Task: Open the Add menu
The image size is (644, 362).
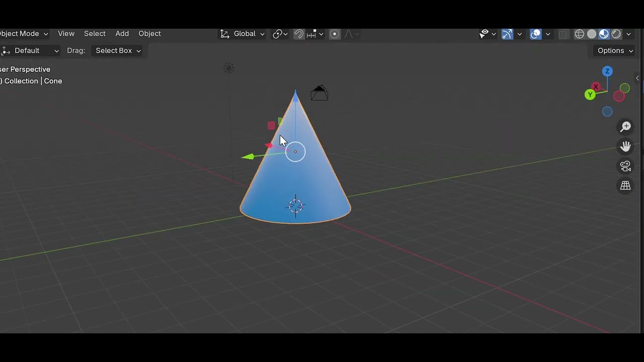Action: pos(122,34)
